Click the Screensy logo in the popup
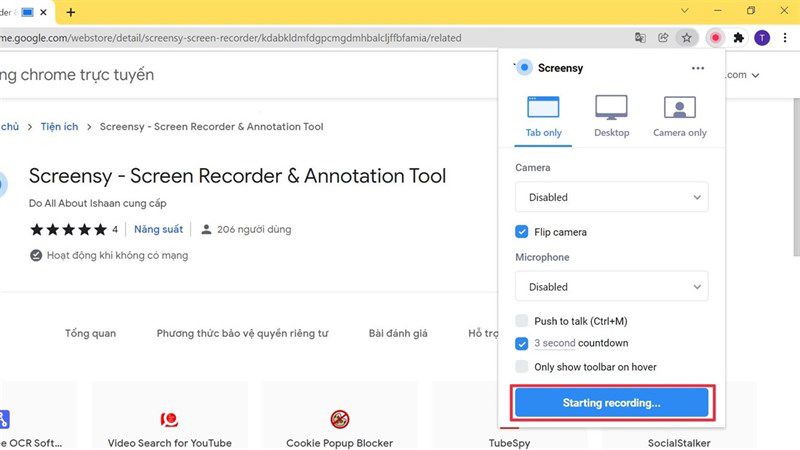The width and height of the screenshot is (800, 450). coord(524,67)
